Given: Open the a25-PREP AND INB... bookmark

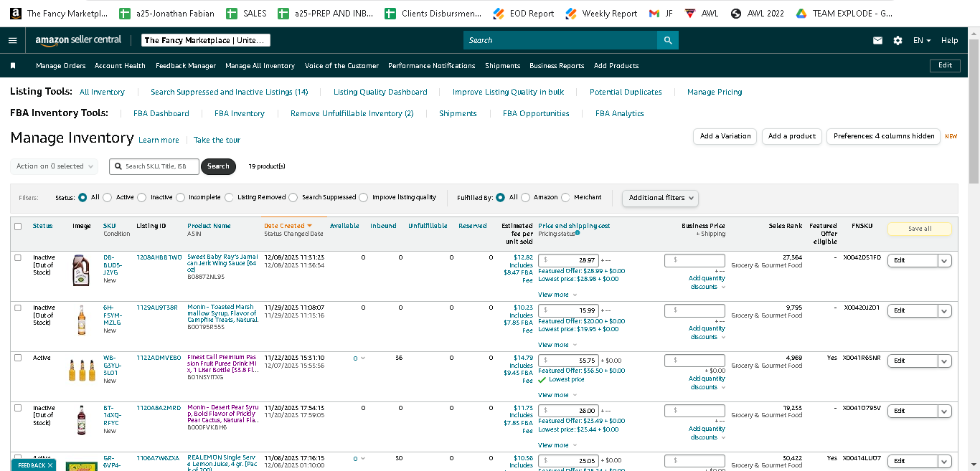Looking at the screenshot, I should pos(325,13).
